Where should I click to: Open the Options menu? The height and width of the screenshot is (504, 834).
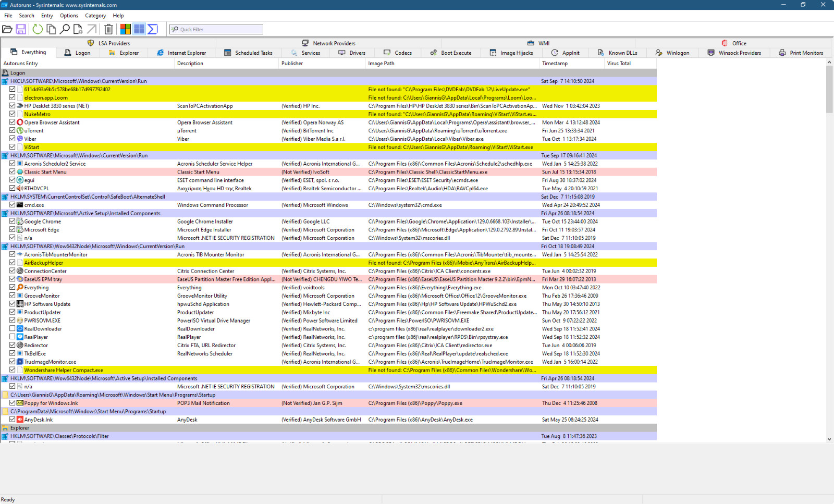click(69, 16)
